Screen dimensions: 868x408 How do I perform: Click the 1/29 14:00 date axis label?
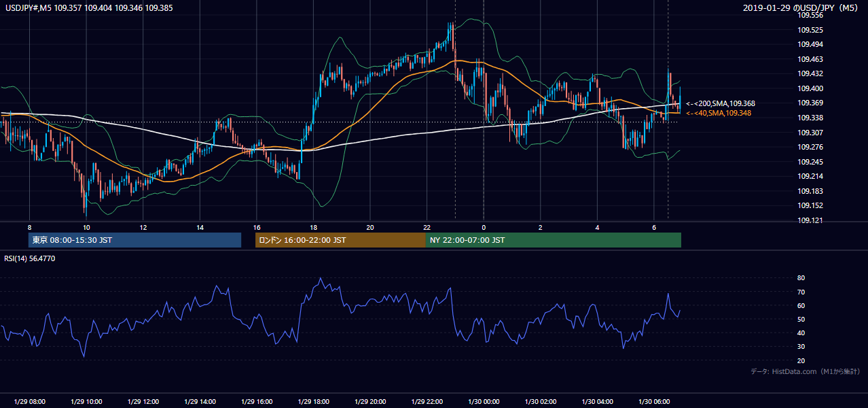point(200,401)
